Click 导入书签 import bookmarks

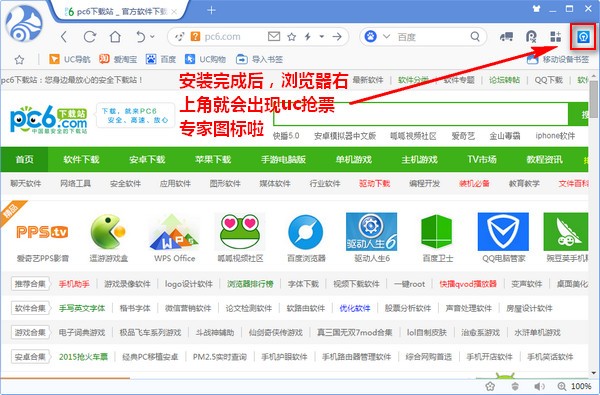pyautogui.click(x=259, y=59)
